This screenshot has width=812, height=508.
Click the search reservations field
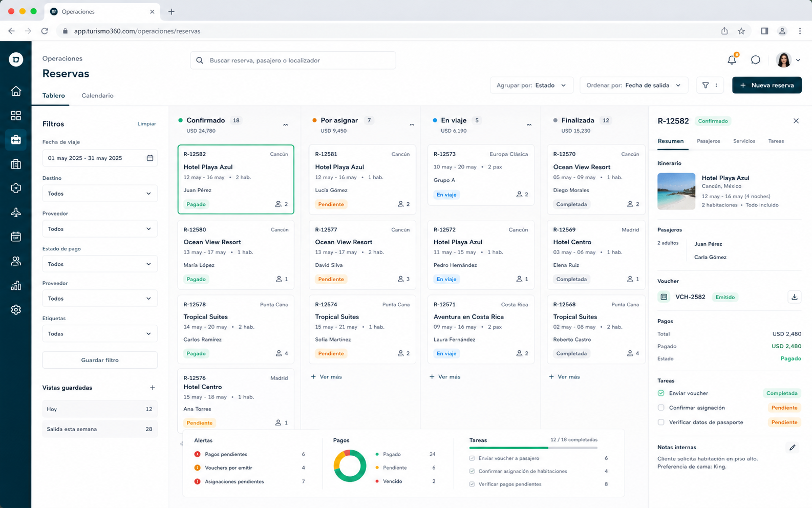point(293,60)
